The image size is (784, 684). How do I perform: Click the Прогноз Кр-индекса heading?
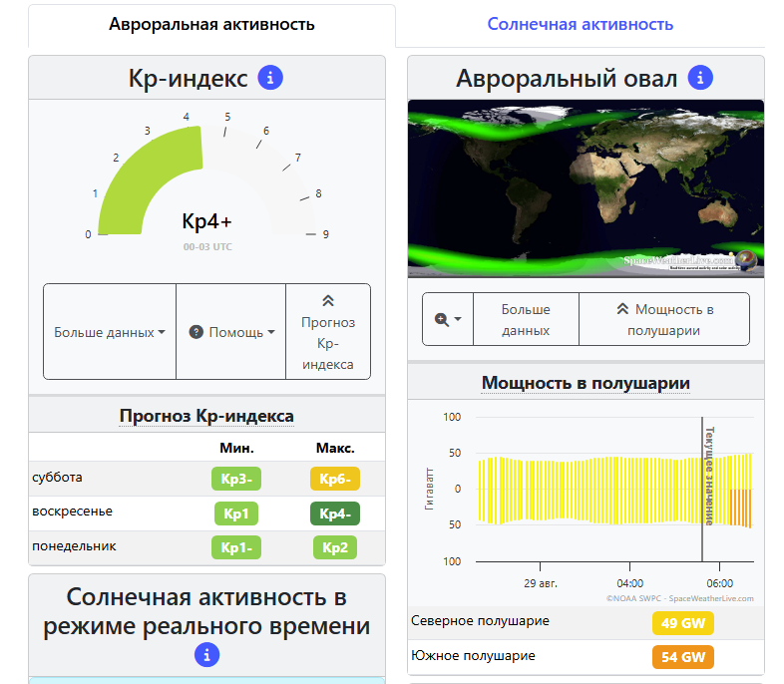pos(206,416)
